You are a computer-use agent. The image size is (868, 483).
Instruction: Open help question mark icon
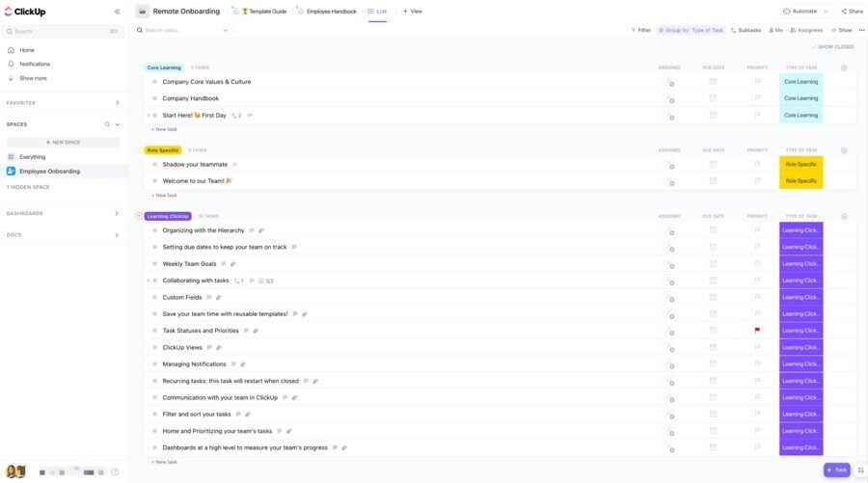pyautogui.click(x=115, y=472)
